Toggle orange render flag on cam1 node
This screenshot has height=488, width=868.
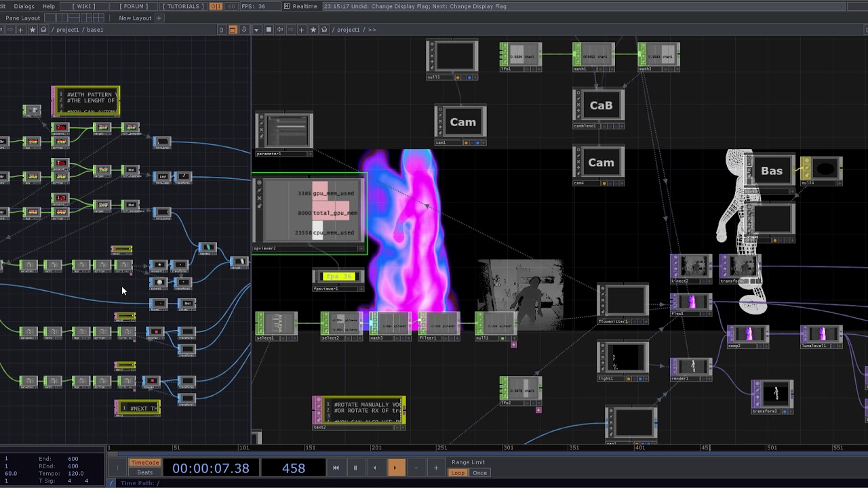click(466, 143)
